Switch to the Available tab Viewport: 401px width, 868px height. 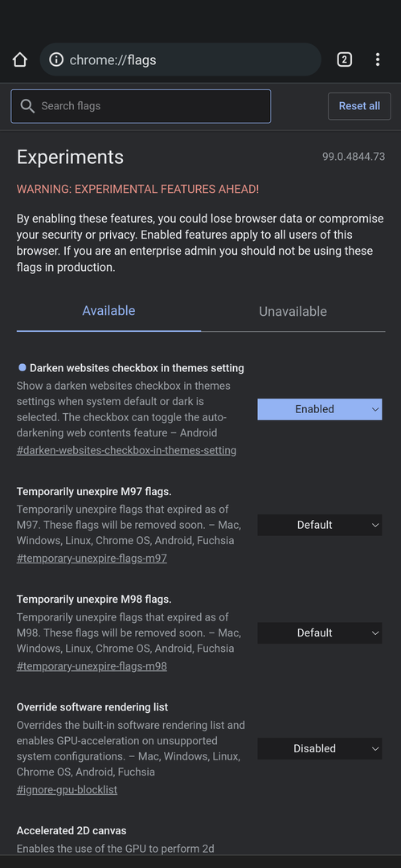point(108,311)
